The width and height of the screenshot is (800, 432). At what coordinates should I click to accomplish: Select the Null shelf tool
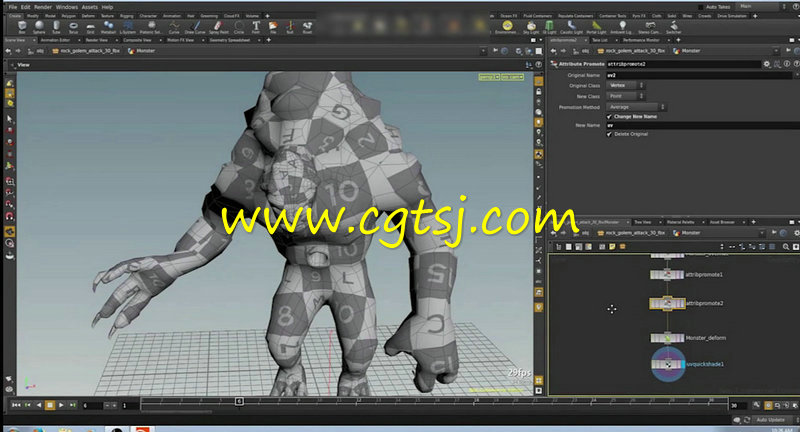click(x=290, y=27)
